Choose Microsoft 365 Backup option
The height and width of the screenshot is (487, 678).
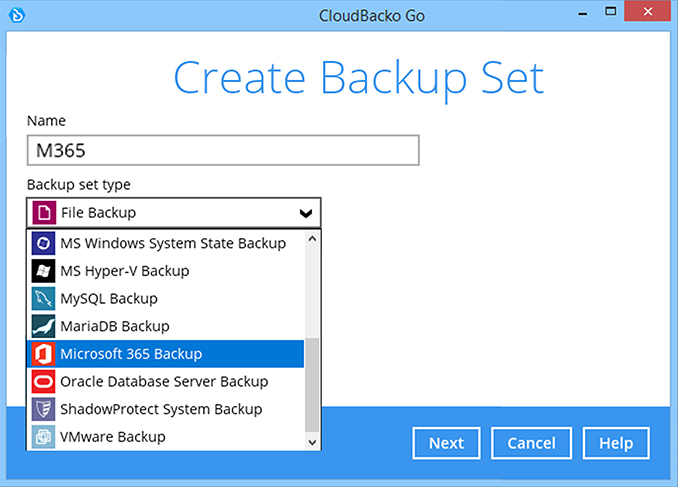pyautogui.click(x=166, y=354)
